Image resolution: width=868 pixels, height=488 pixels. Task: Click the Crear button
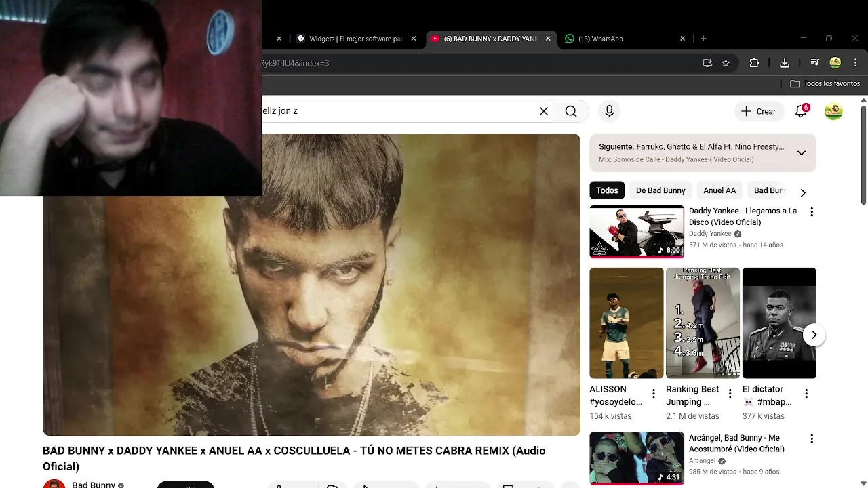758,111
